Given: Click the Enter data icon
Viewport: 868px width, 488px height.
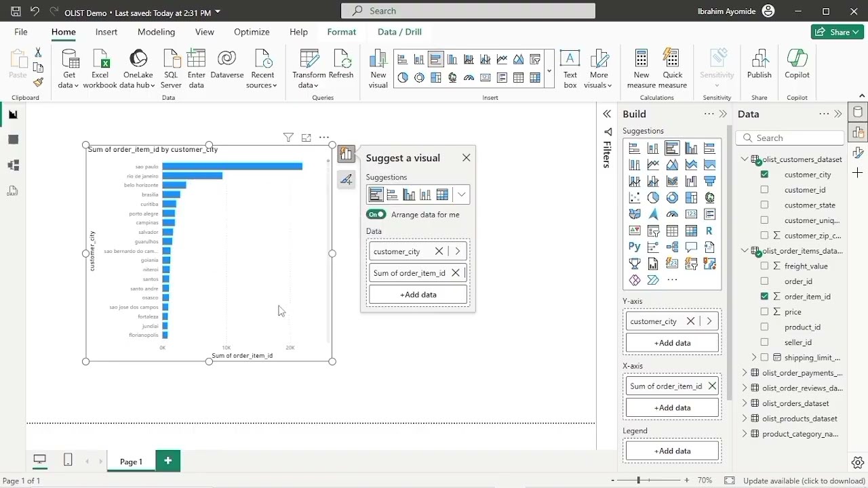Looking at the screenshot, I should click(196, 69).
